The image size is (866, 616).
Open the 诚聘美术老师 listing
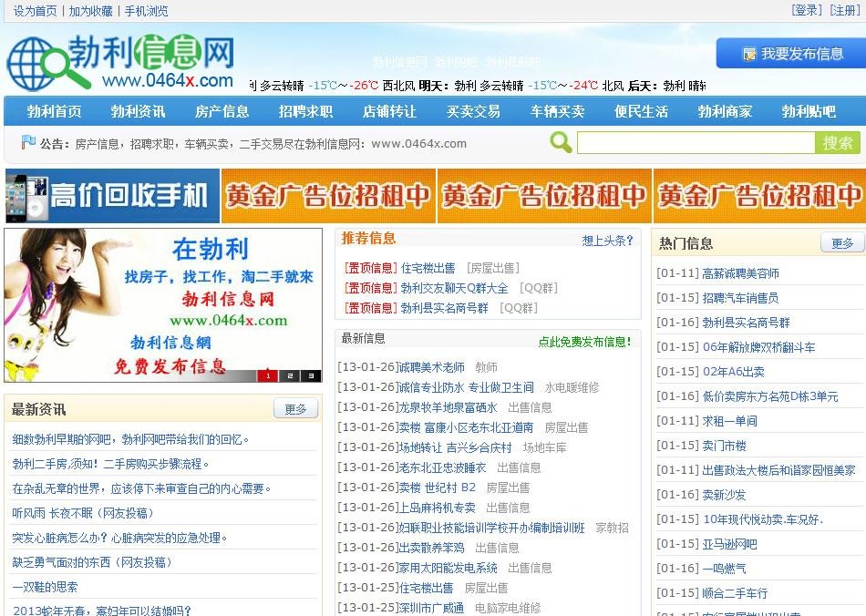pos(432,367)
